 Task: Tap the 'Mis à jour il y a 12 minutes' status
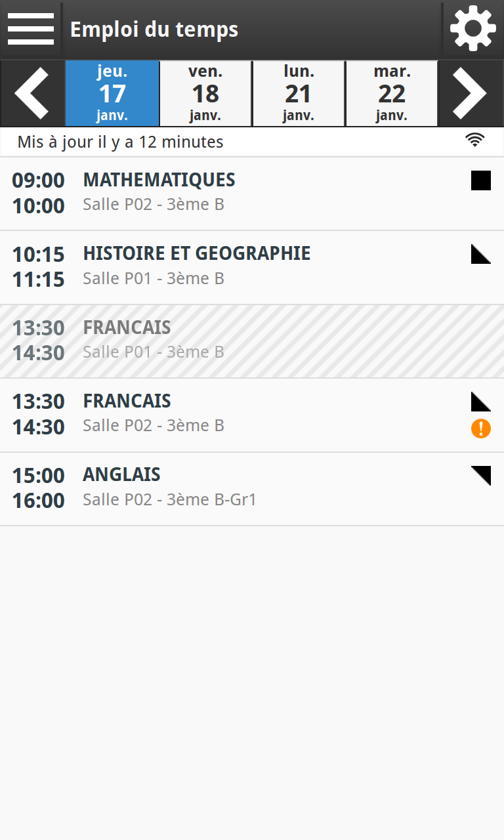point(120,142)
